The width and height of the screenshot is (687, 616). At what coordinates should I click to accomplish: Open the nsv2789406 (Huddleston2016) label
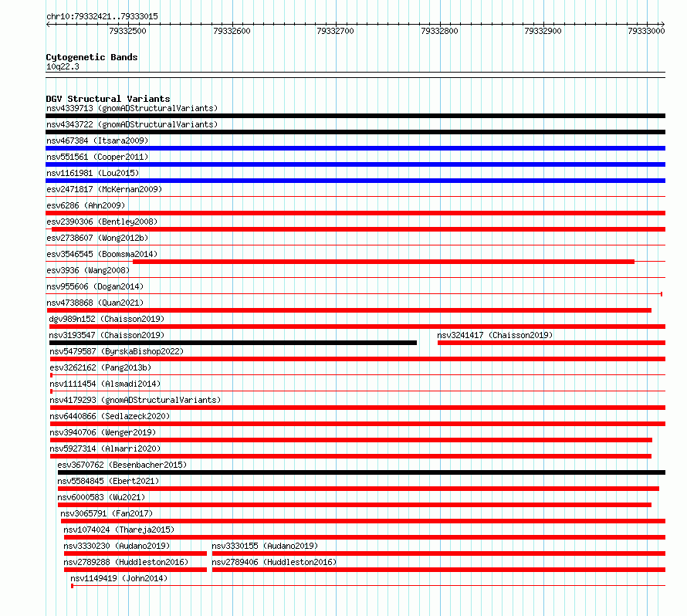(274, 562)
